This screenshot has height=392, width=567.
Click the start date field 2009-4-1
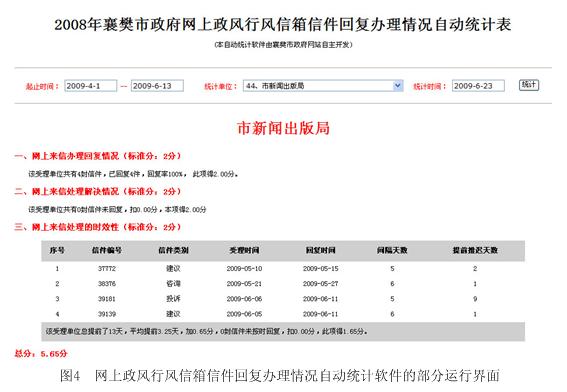pos(91,86)
